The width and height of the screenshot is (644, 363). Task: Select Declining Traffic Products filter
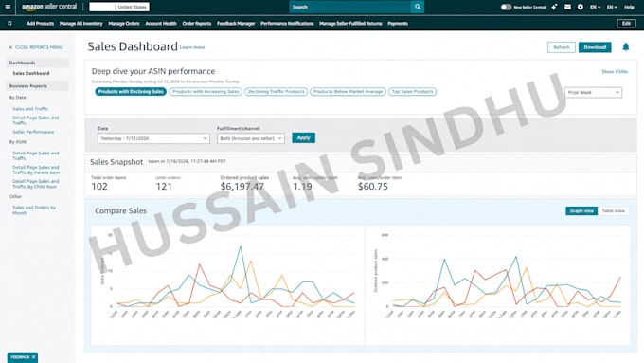tap(277, 92)
